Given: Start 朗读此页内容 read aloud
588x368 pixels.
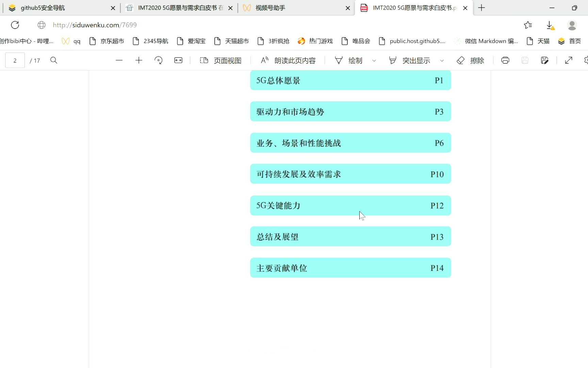Looking at the screenshot, I should (288, 60).
